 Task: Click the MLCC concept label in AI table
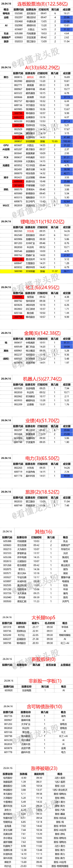(x=6, y=206)
